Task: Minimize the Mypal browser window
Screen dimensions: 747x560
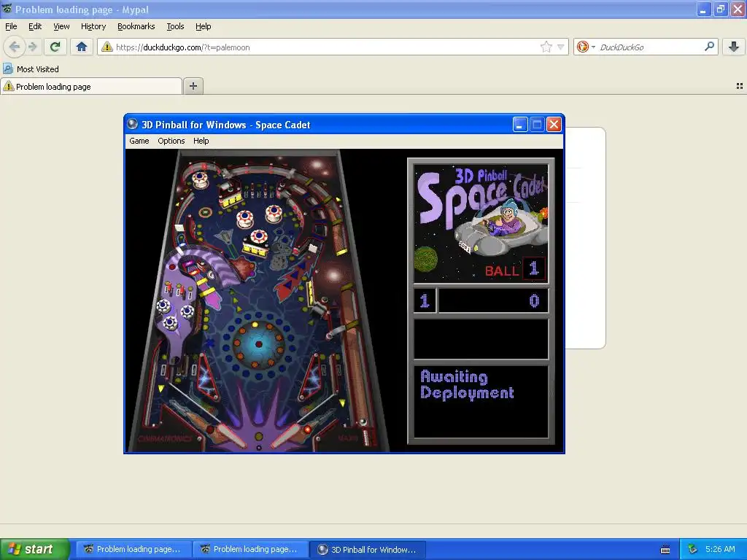Action: pyautogui.click(x=703, y=9)
